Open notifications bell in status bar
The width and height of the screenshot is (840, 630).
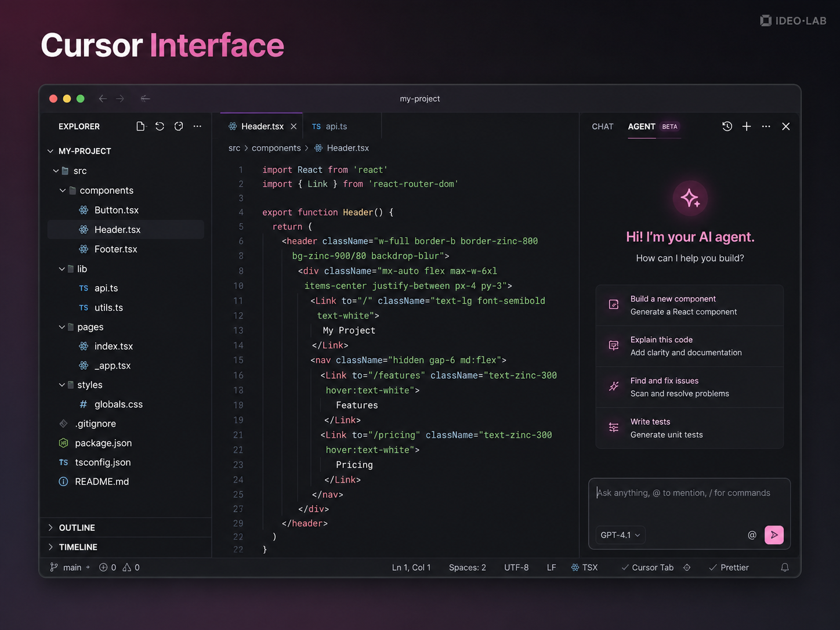(785, 567)
